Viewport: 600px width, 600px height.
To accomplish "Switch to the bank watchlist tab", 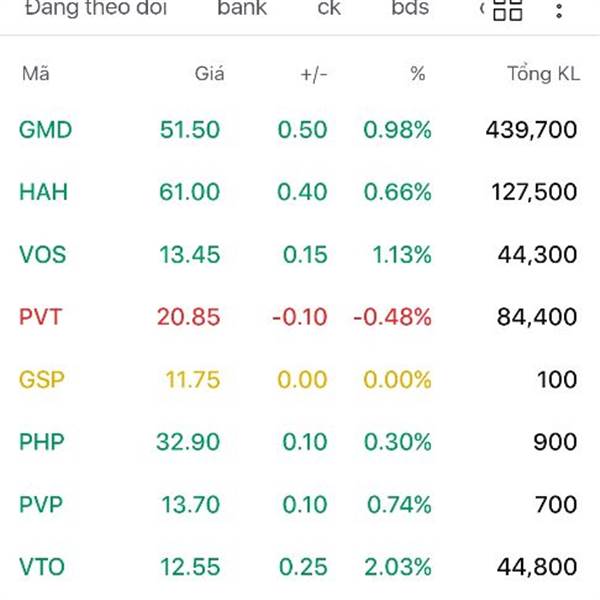I will click(x=242, y=8).
